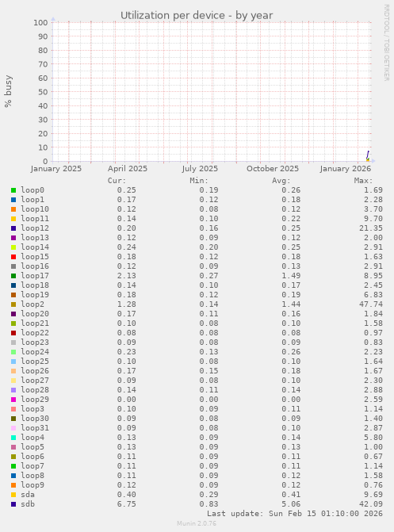Click the orange loop10 legend swatch
This screenshot has width=394, height=532.
tap(13, 209)
